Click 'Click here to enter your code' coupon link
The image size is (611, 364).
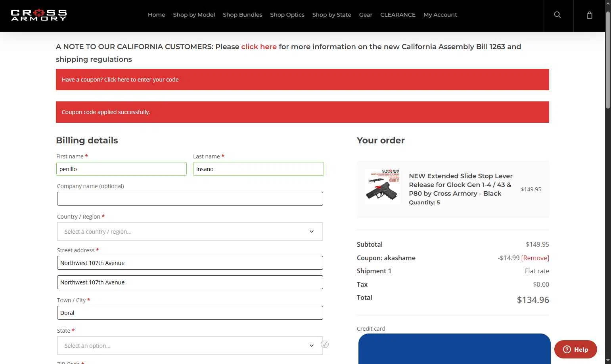pos(142,80)
